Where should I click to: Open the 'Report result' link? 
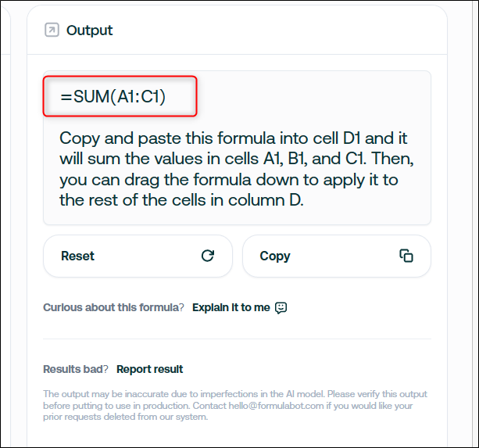pyautogui.click(x=150, y=369)
